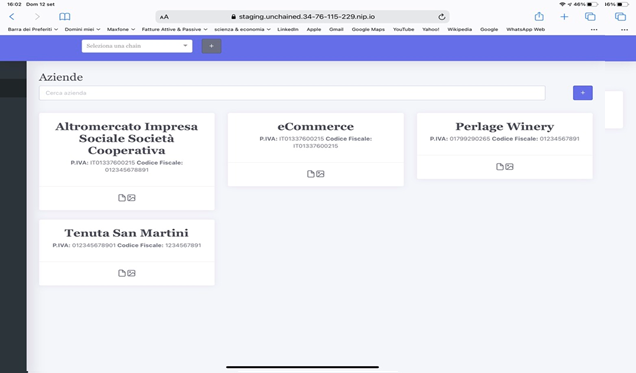Open the Perlage Winery company title
636x373 pixels.
point(505,126)
